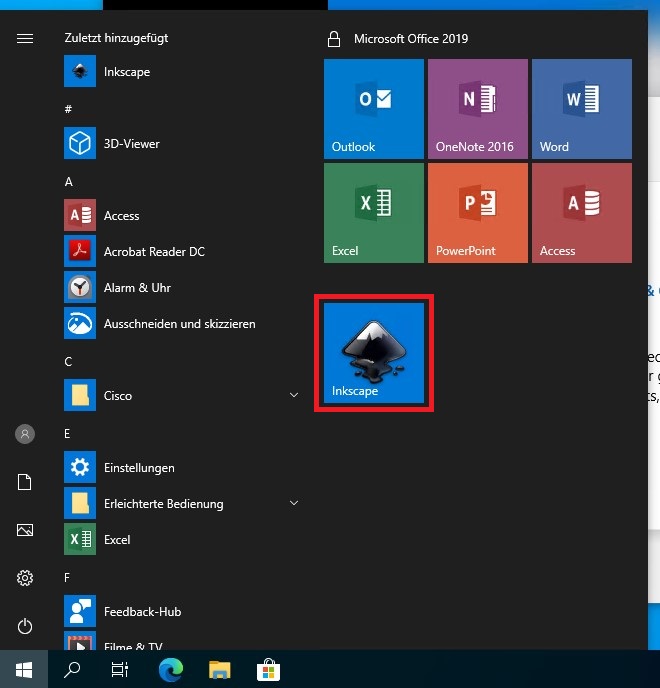The height and width of the screenshot is (688, 660).
Task: Launch Acrobat Reader DC from app list
Action: 153,252
